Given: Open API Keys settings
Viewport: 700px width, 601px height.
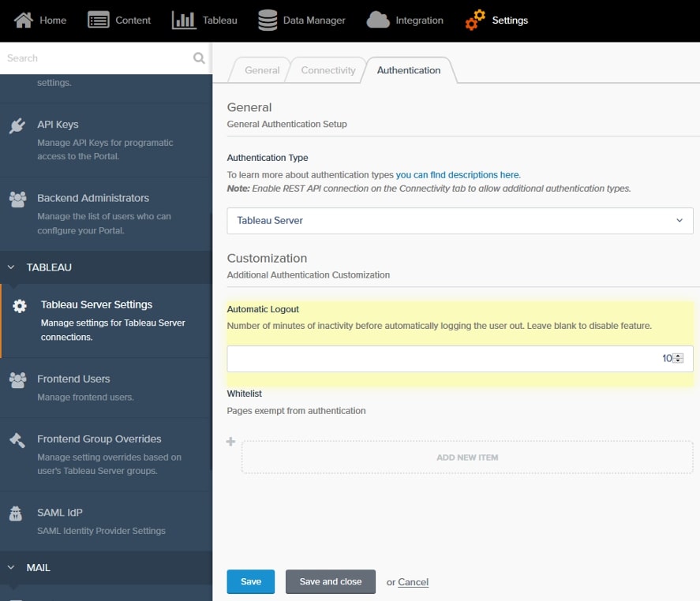Looking at the screenshot, I should click(x=106, y=140).
